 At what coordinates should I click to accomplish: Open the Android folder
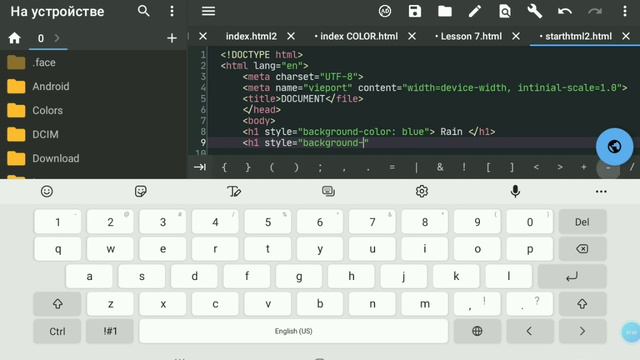pos(93,87)
